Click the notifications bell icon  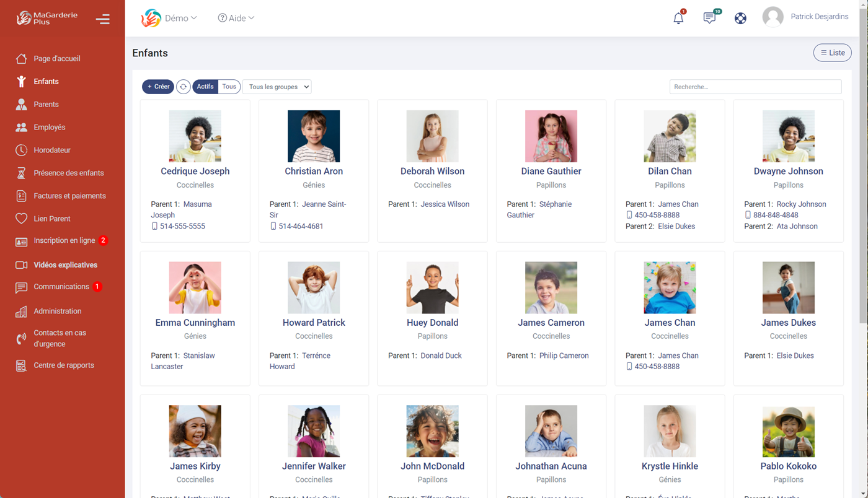(678, 18)
